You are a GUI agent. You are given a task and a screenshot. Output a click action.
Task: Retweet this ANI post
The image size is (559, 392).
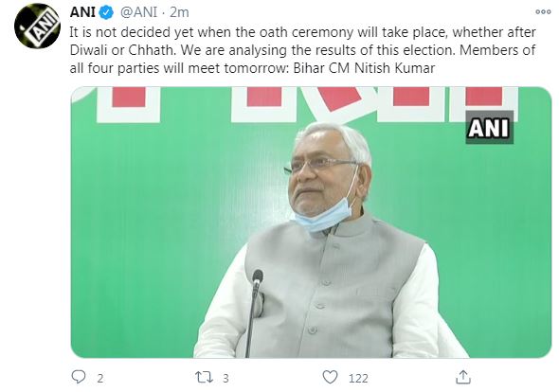tap(204, 377)
